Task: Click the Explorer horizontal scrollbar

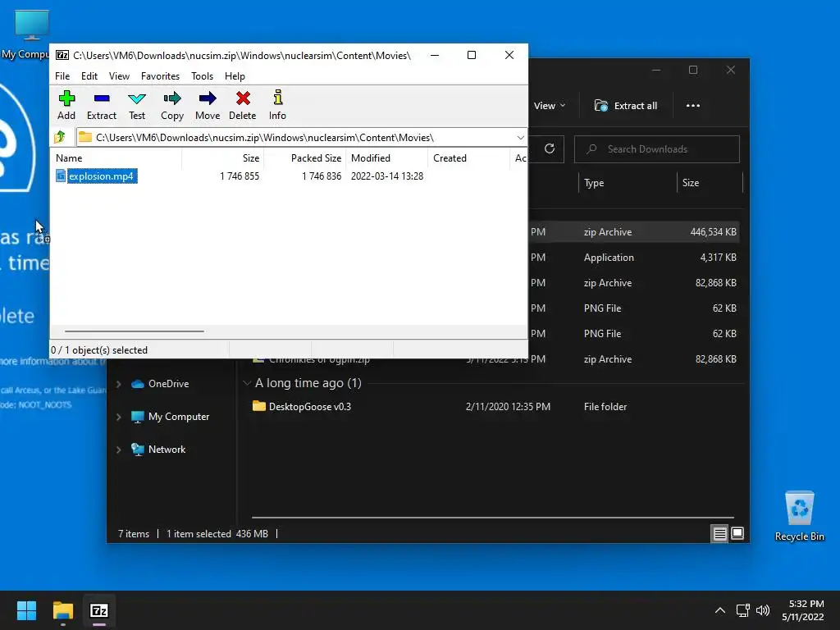Action: (492, 518)
